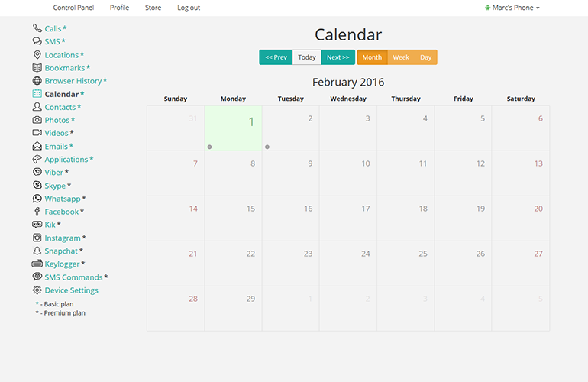The height and width of the screenshot is (382, 588).
Task: Click the Snapchat ghost icon
Action: [37, 251]
